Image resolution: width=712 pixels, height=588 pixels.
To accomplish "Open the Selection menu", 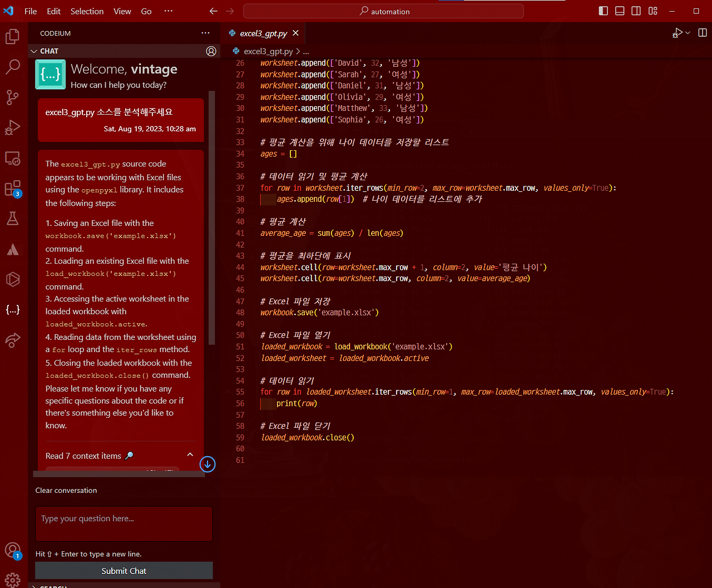I will pos(87,11).
